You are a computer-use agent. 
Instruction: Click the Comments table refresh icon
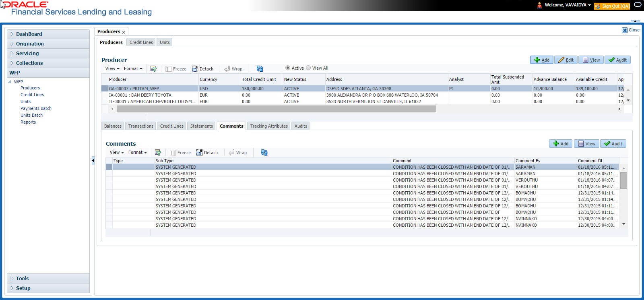(264, 153)
